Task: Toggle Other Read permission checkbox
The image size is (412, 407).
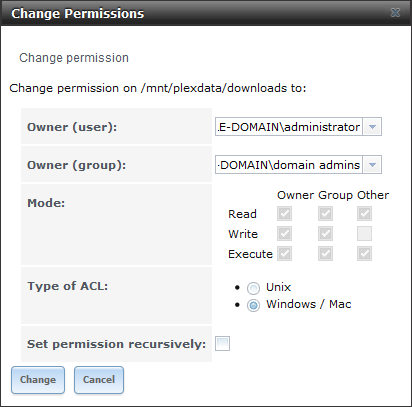Action: [364, 214]
